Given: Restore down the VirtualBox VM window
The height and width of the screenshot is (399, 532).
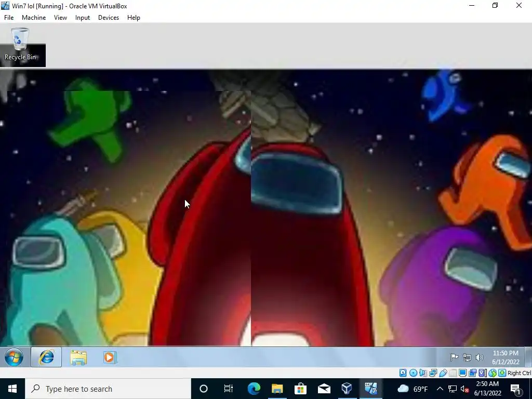Looking at the screenshot, I should [x=495, y=6].
